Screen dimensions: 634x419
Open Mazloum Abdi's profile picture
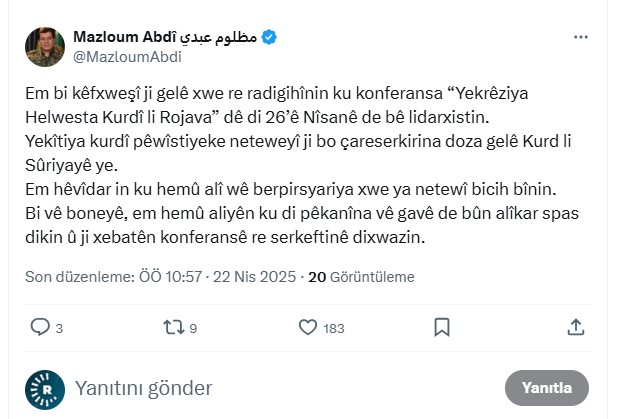46,46
